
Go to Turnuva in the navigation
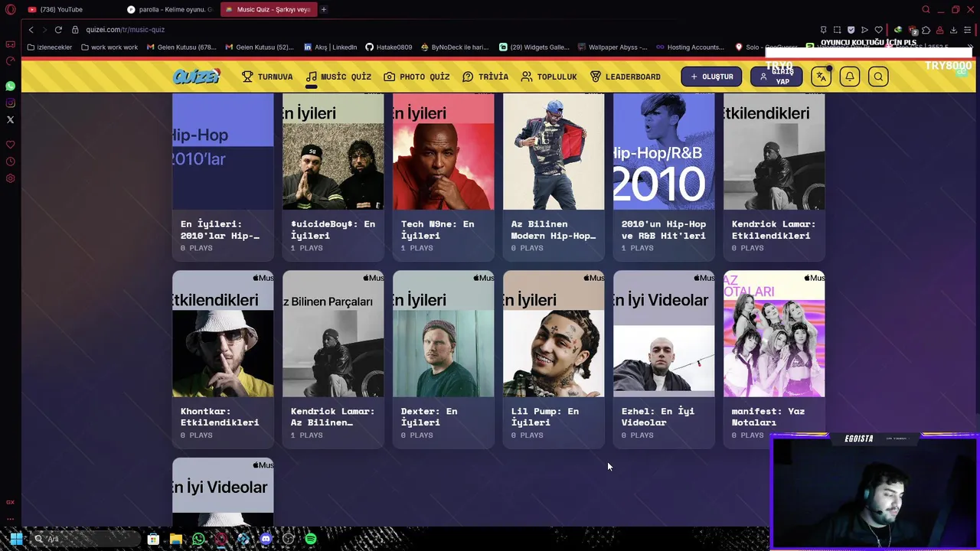click(x=267, y=77)
